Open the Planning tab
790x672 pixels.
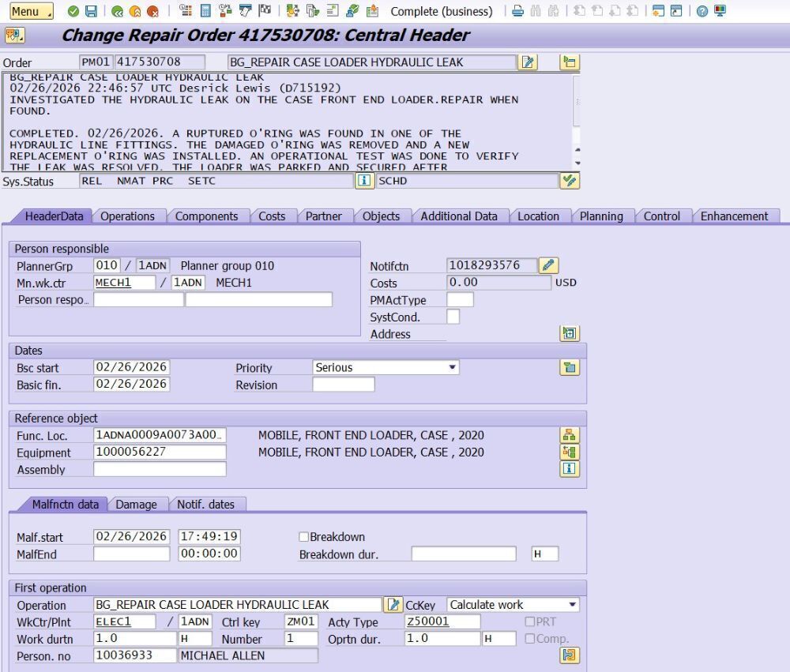601,216
